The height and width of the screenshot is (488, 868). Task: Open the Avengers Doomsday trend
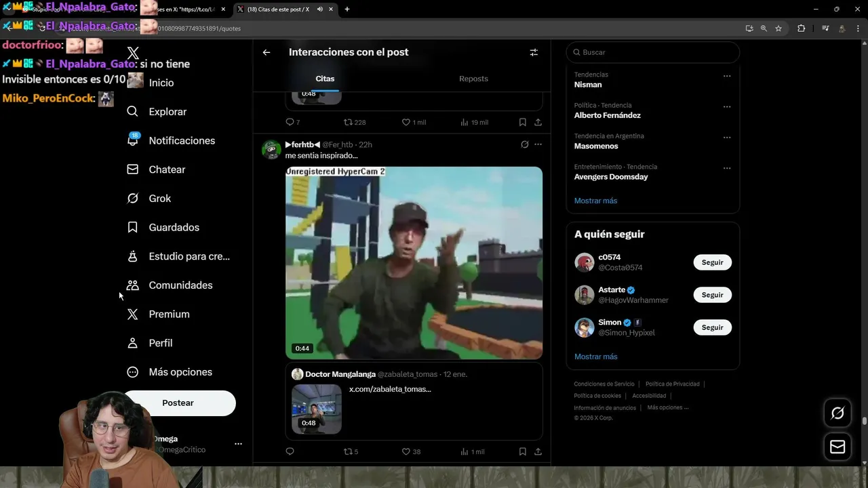pyautogui.click(x=611, y=177)
